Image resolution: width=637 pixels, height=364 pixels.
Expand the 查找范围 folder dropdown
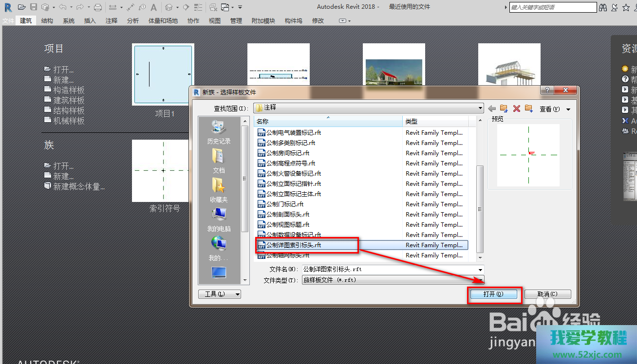click(480, 108)
